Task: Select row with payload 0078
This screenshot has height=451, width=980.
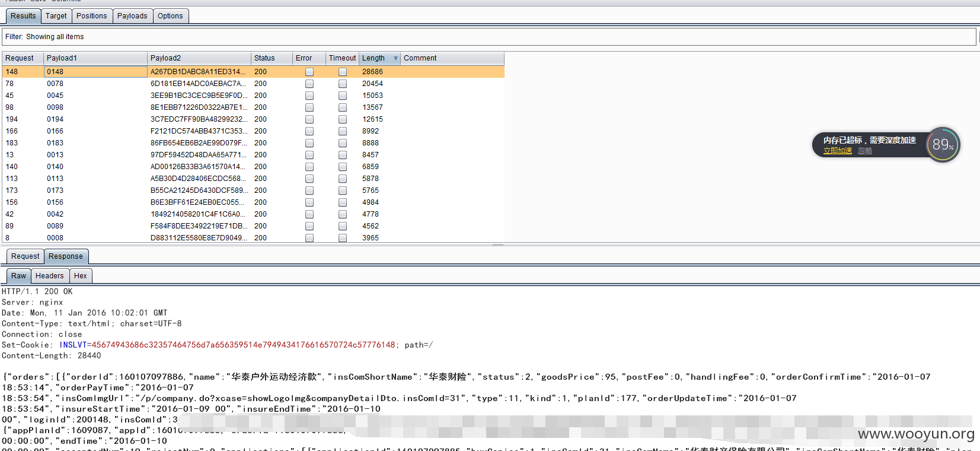Action: pyautogui.click(x=253, y=84)
